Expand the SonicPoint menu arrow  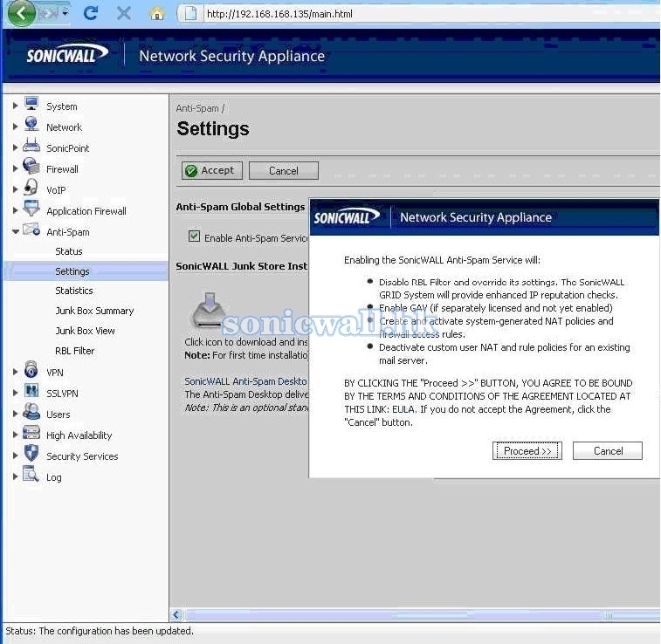(15, 147)
